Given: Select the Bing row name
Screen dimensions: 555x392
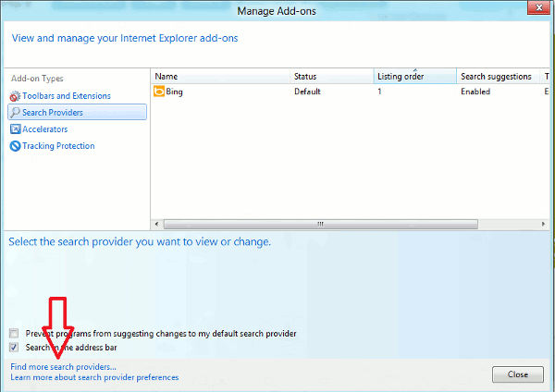Looking at the screenshot, I should [174, 92].
